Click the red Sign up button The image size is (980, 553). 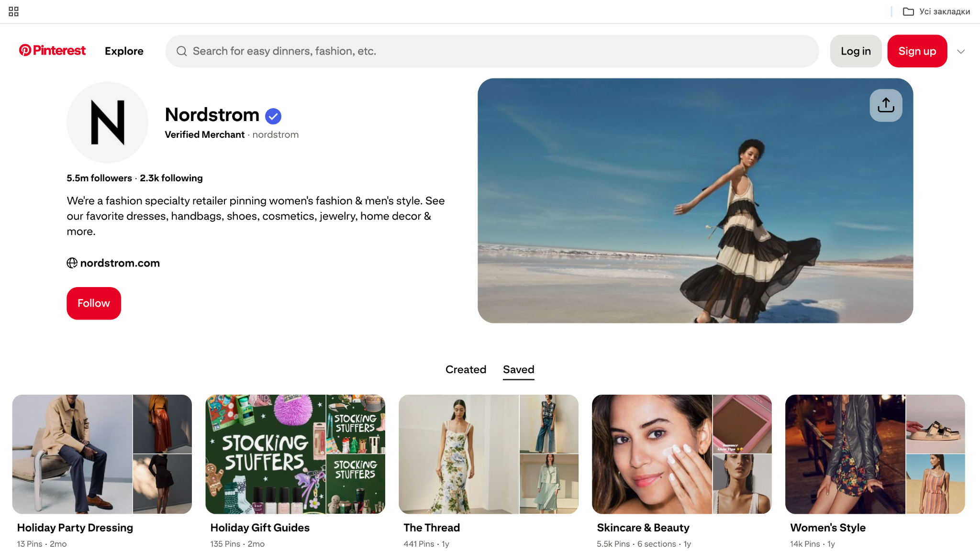tap(917, 51)
